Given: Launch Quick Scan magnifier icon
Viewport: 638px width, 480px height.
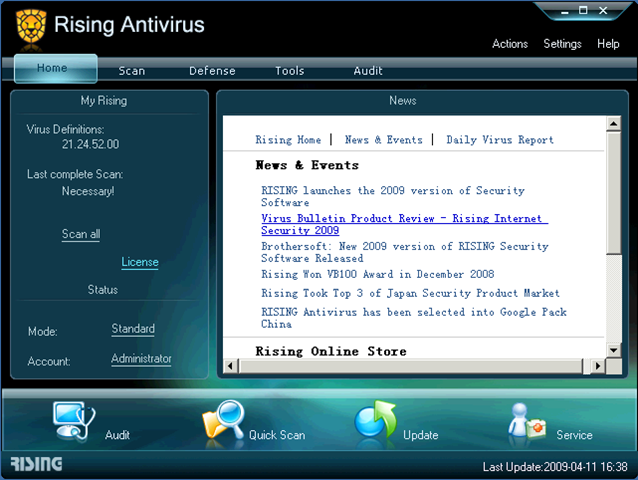Looking at the screenshot, I should pos(223,423).
